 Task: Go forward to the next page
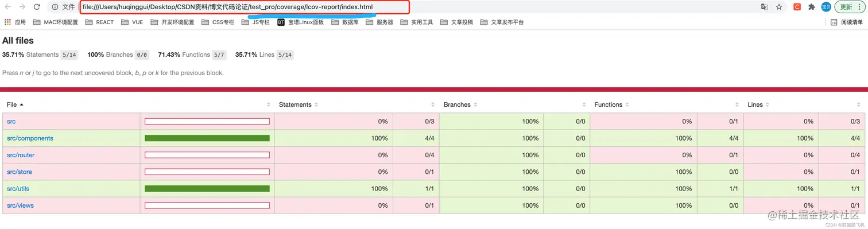point(22,7)
